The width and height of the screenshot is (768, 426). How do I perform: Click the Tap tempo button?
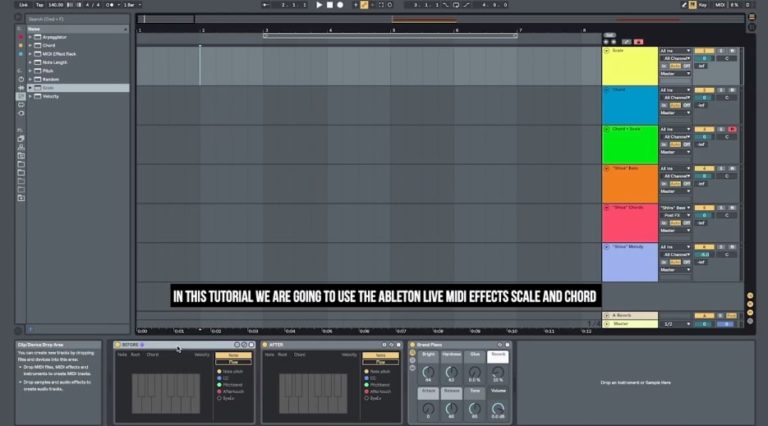point(38,5)
